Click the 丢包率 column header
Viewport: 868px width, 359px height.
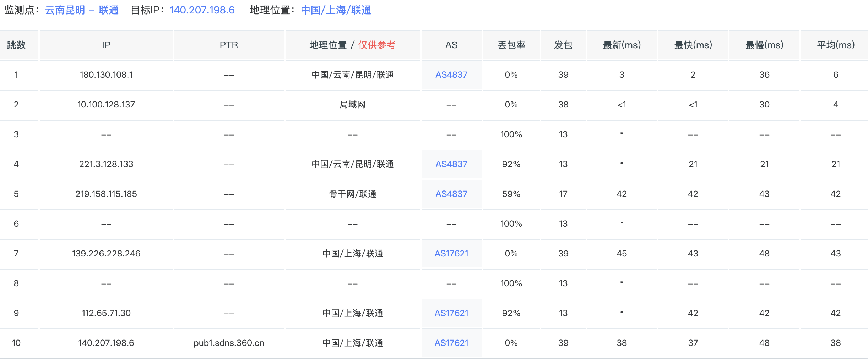point(511,45)
